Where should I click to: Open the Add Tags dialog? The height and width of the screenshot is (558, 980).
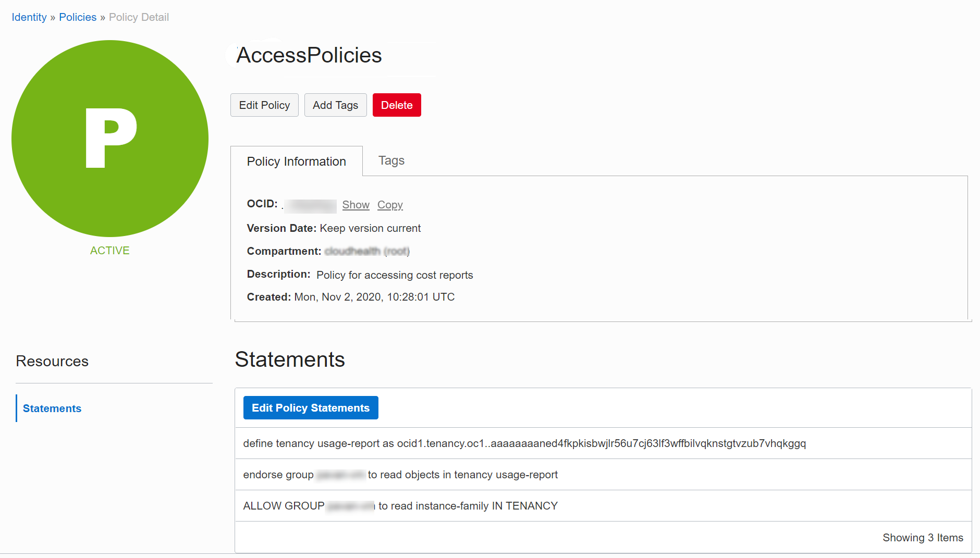pyautogui.click(x=335, y=105)
